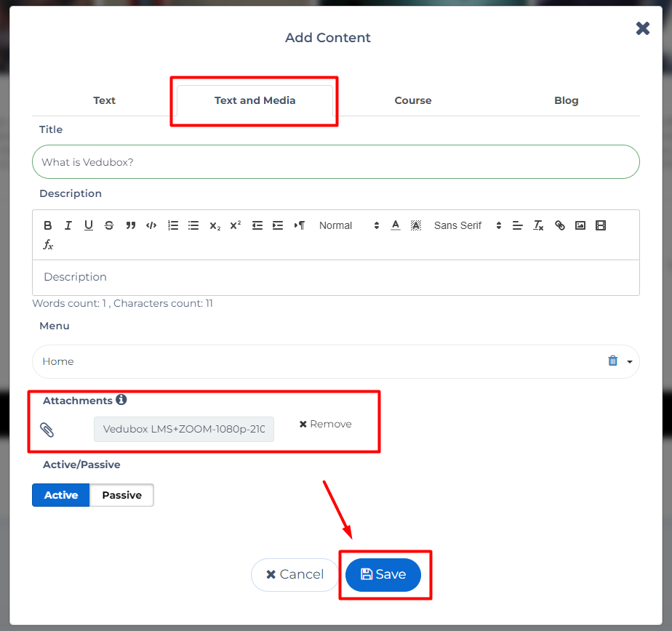Screen dimensions: 672x631
Task: Insert a video using the film icon
Action: pos(601,225)
